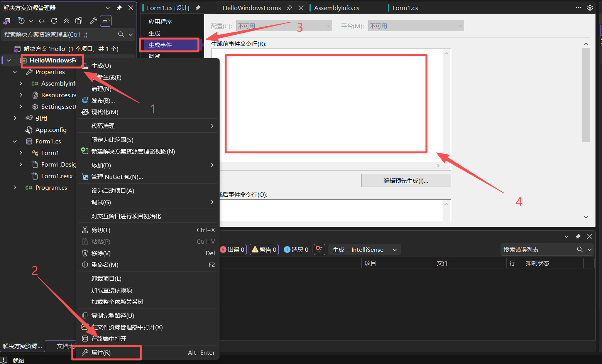
Task: Open the error list window options chevron
Action: [566, 236]
